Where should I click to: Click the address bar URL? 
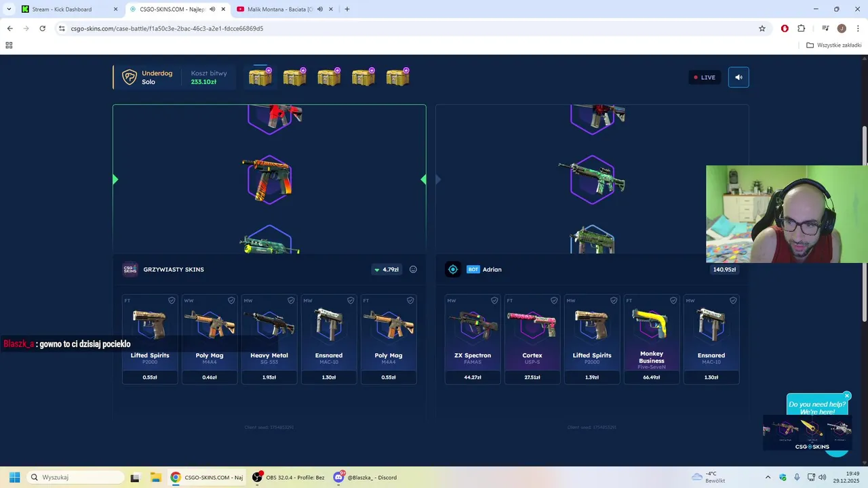(167, 28)
